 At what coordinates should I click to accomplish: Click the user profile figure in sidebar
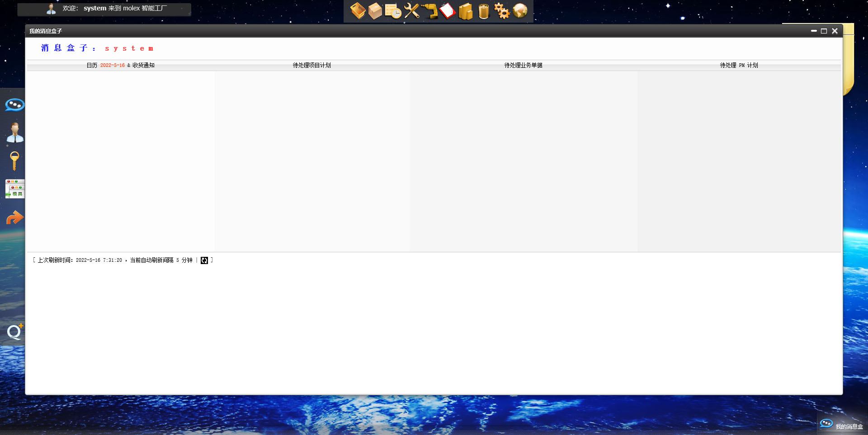[15, 133]
